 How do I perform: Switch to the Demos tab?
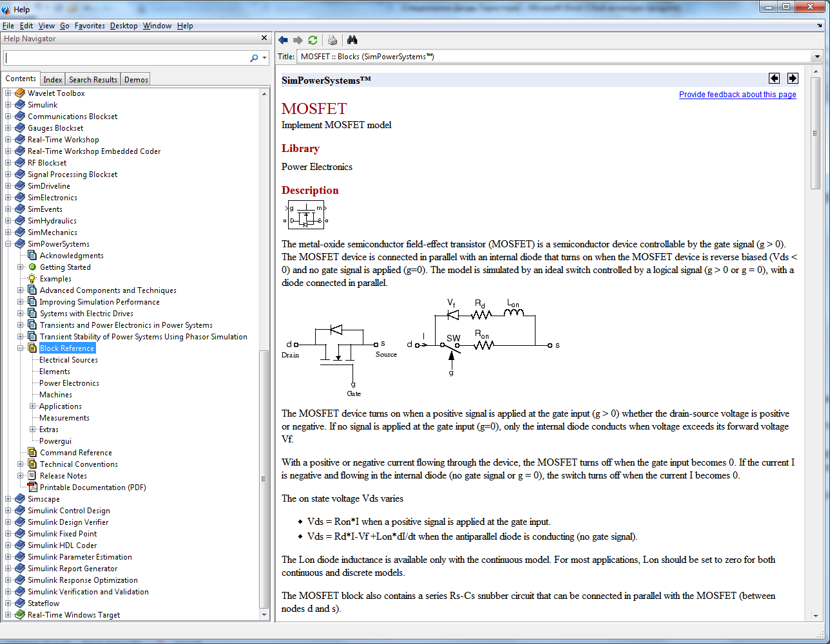(x=136, y=80)
